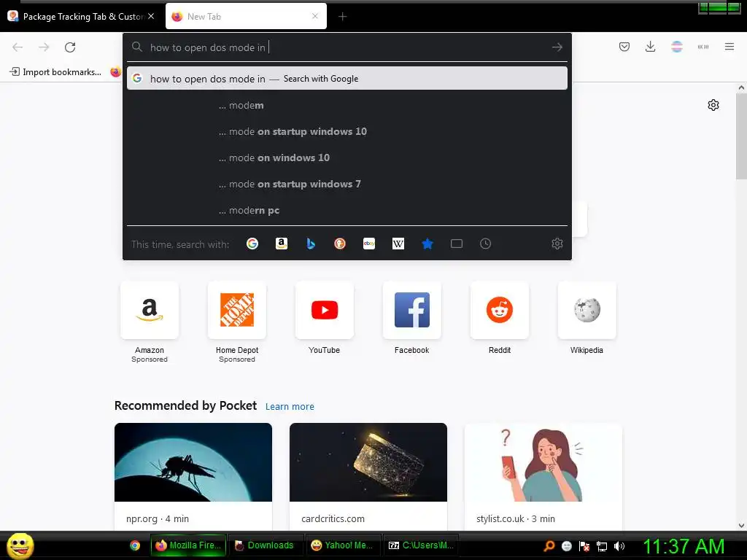Click the tray Action Center flag icon
The image size is (747, 560).
[x=584, y=546]
